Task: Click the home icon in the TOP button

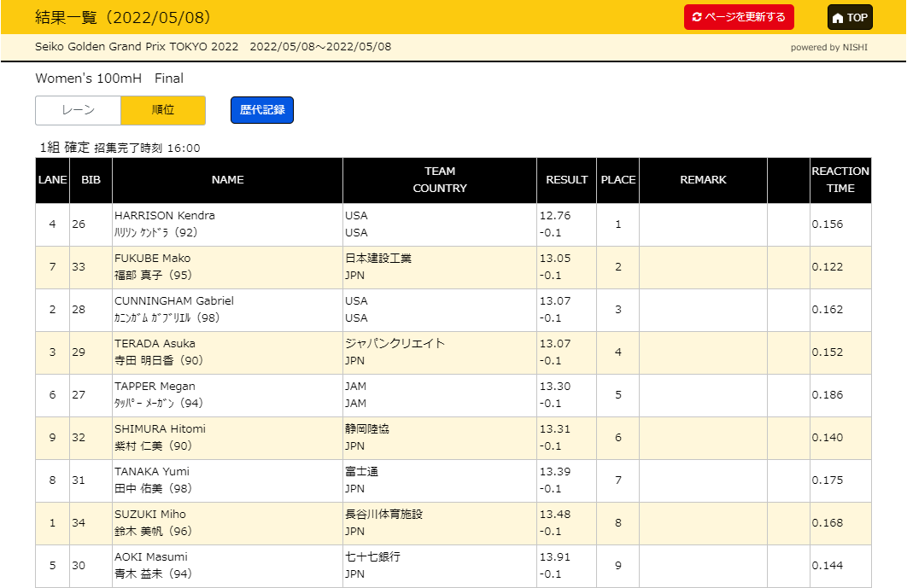Action: coord(837,18)
